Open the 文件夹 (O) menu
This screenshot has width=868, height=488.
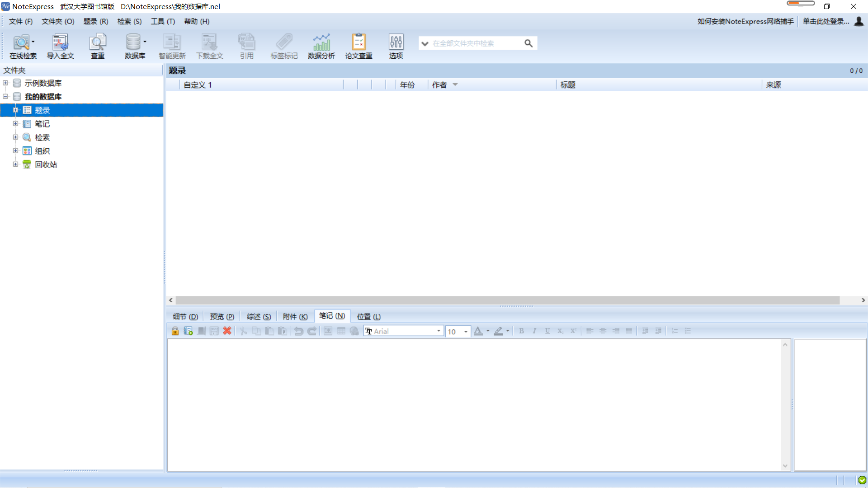tap(58, 21)
